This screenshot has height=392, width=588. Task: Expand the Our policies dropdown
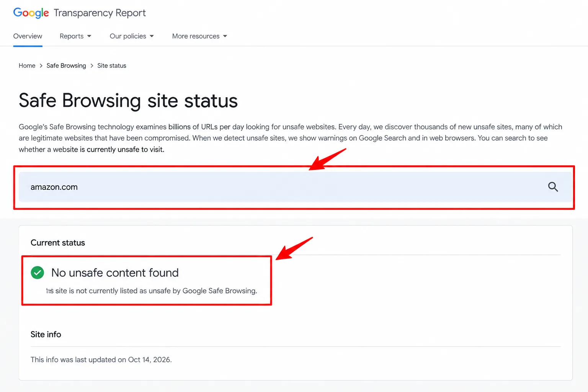[132, 36]
